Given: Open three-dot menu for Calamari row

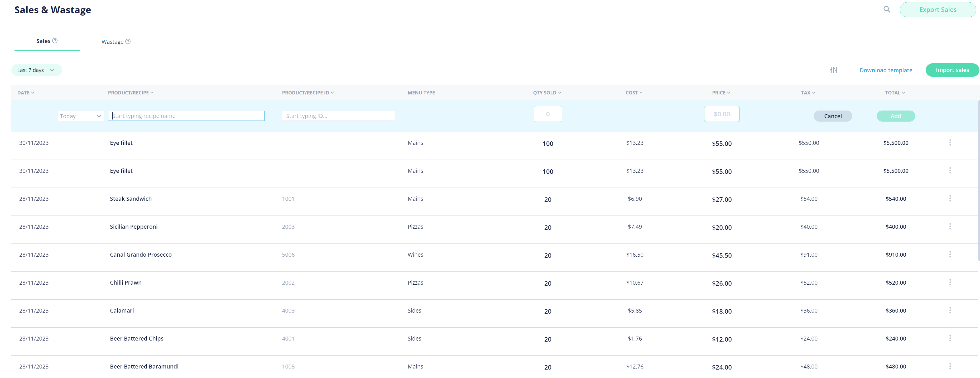Looking at the screenshot, I should click(950, 310).
